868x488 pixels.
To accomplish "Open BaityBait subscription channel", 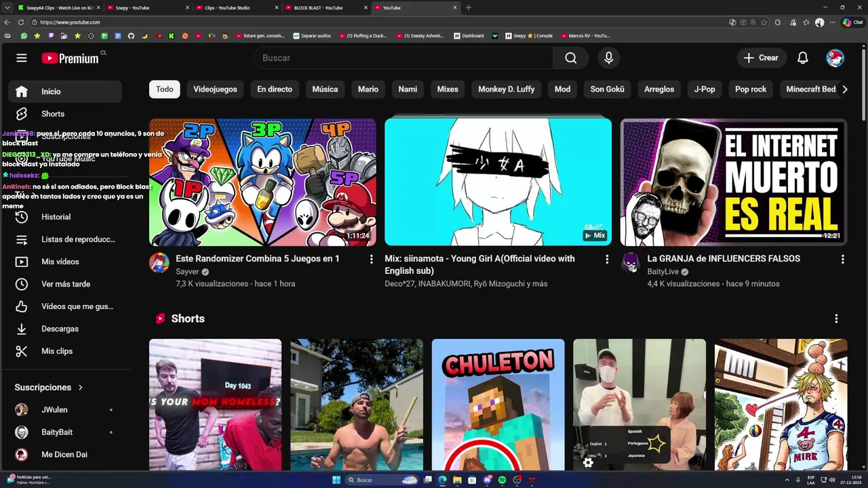I will (65, 432).
